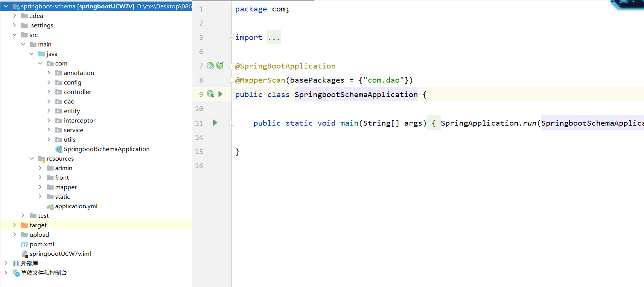Collapse the main folder

(x=23, y=44)
